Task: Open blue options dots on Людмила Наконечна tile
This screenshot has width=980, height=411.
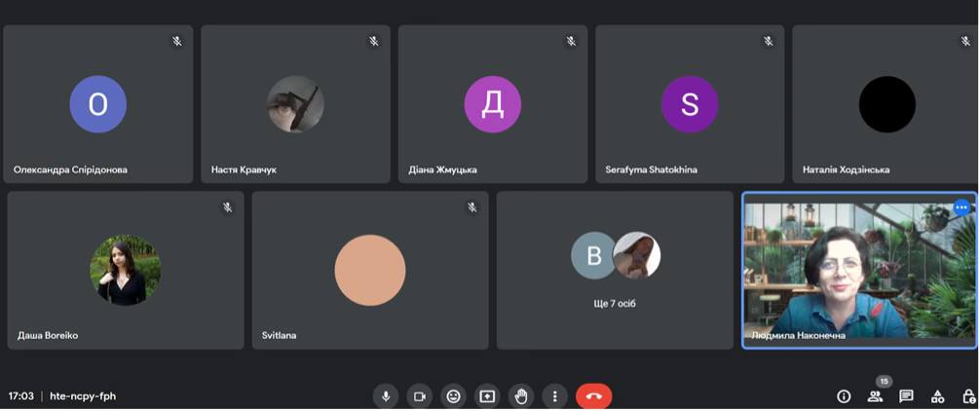Action: (961, 206)
